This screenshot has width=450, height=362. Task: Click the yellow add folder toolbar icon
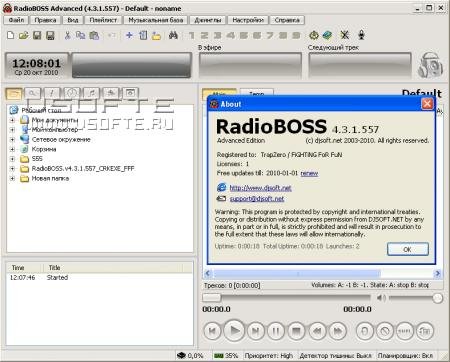156,35
